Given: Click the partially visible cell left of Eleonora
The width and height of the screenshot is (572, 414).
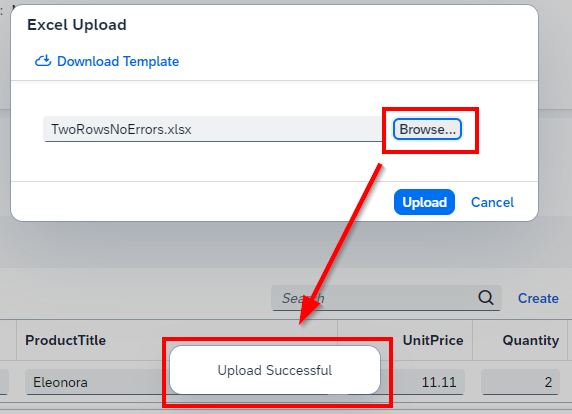Looking at the screenshot, I should (4, 382).
